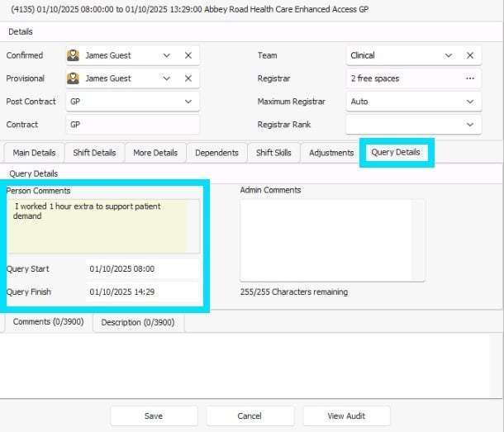Click the Provisional person avatar icon
The height and width of the screenshot is (432, 504).
[73, 78]
